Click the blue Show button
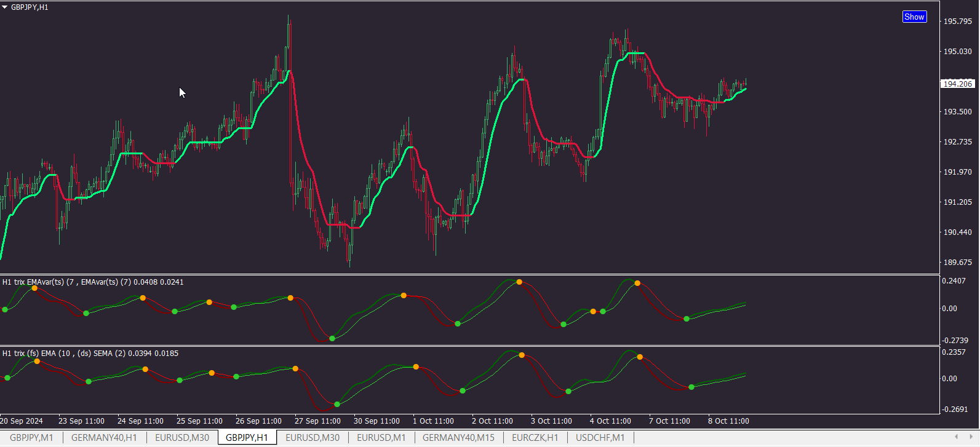 coord(914,17)
